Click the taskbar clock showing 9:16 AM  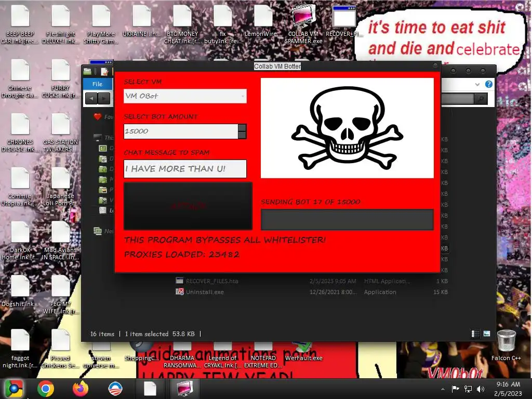click(508, 389)
